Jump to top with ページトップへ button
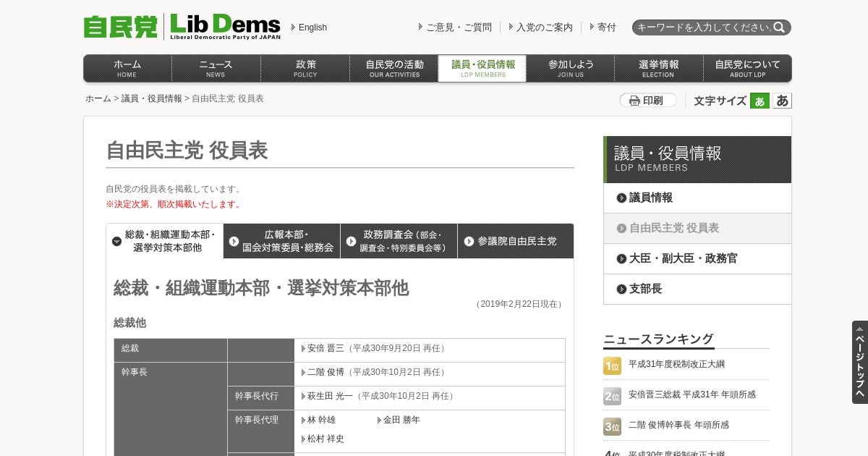Viewport: 868px width, 456px height. tap(859, 362)
